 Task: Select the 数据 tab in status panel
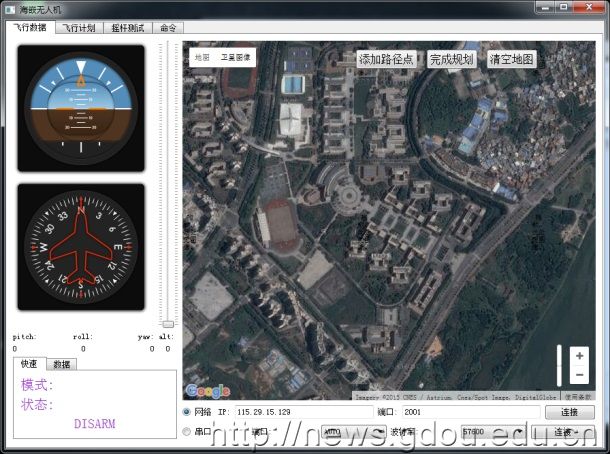[61, 364]
